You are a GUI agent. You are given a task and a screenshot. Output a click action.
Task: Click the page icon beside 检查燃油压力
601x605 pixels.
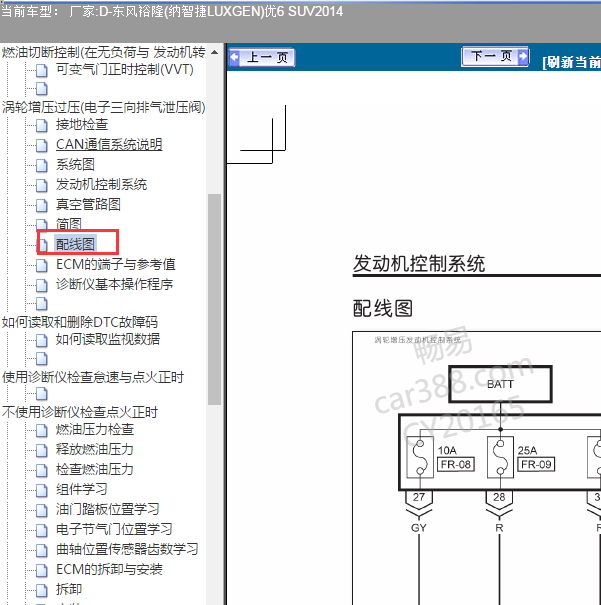point(42,470)
